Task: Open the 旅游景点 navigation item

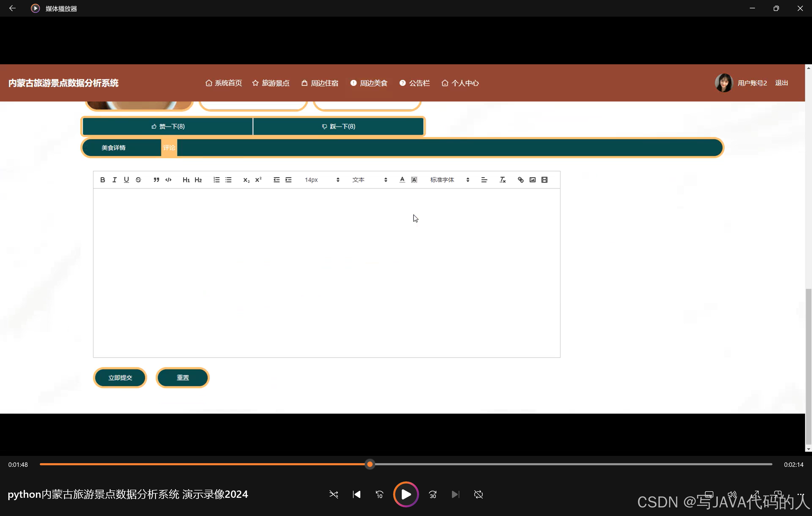Action: tap(271, 83)
